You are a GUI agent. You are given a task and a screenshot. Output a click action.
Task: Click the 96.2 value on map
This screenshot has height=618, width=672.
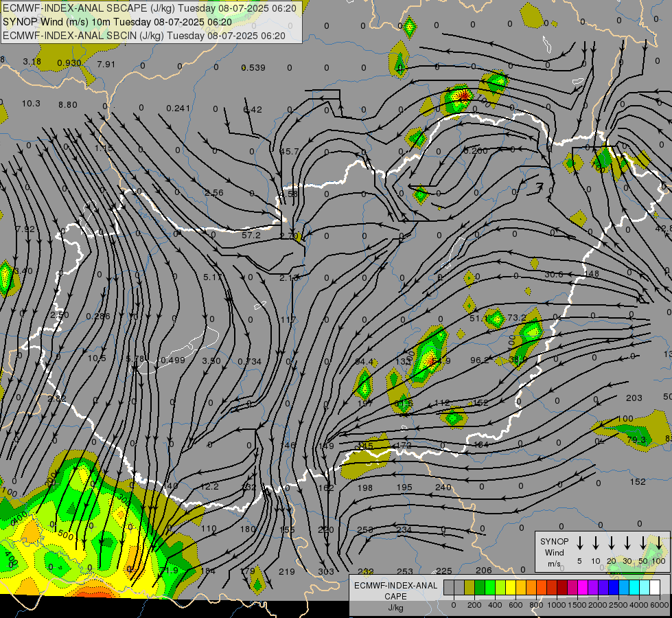(x=480, y=360)
